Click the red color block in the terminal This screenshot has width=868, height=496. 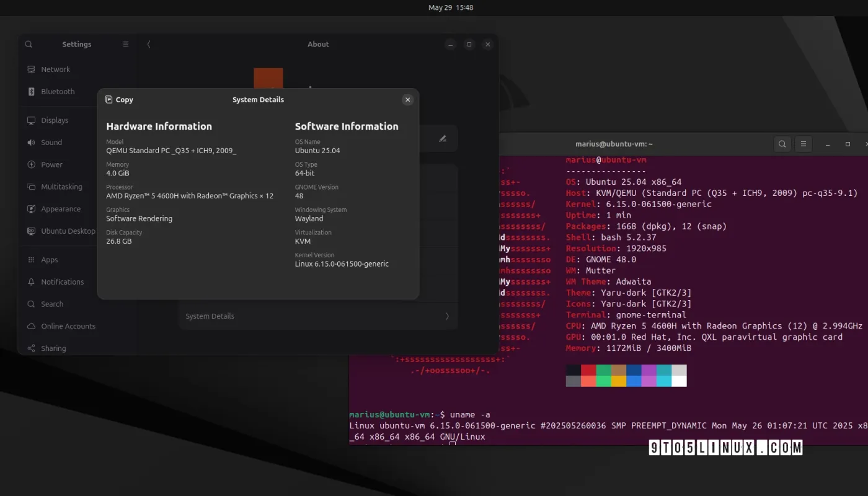click(x=588, y=370)
